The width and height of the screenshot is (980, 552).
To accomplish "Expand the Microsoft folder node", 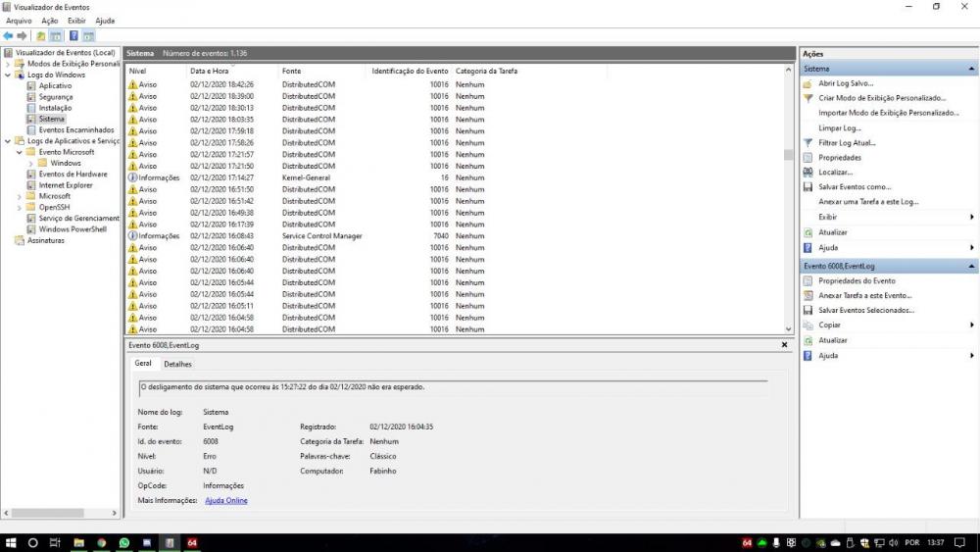I will pyautogui.click(x=20, y=196).
